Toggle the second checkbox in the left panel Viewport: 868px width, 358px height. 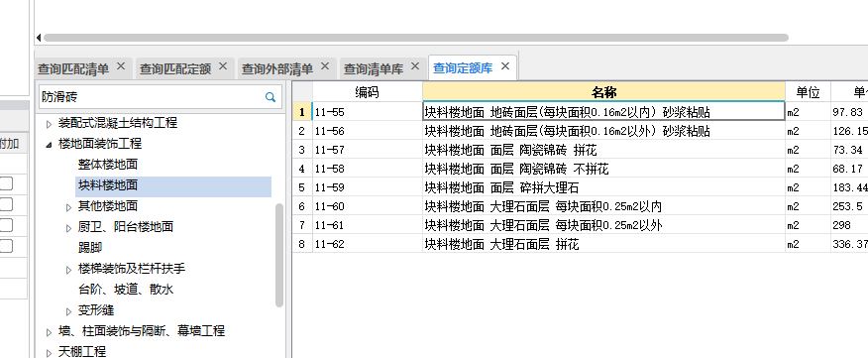6,204
